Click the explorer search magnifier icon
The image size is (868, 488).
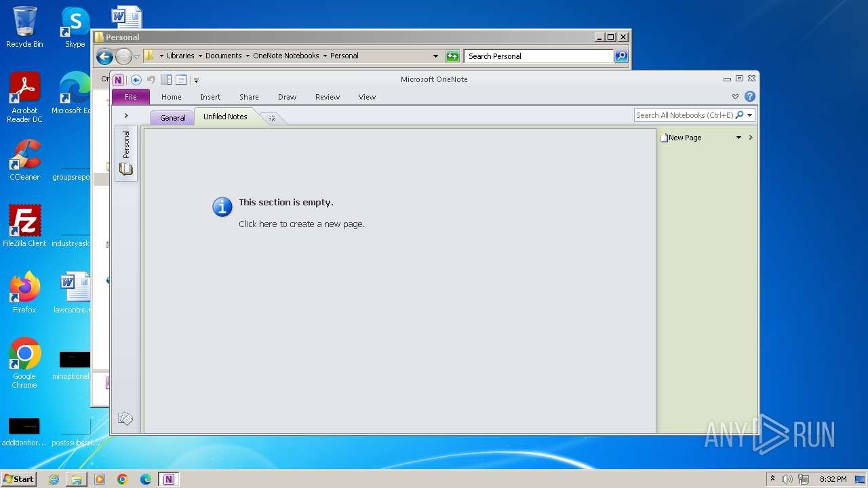coord(621,56)
